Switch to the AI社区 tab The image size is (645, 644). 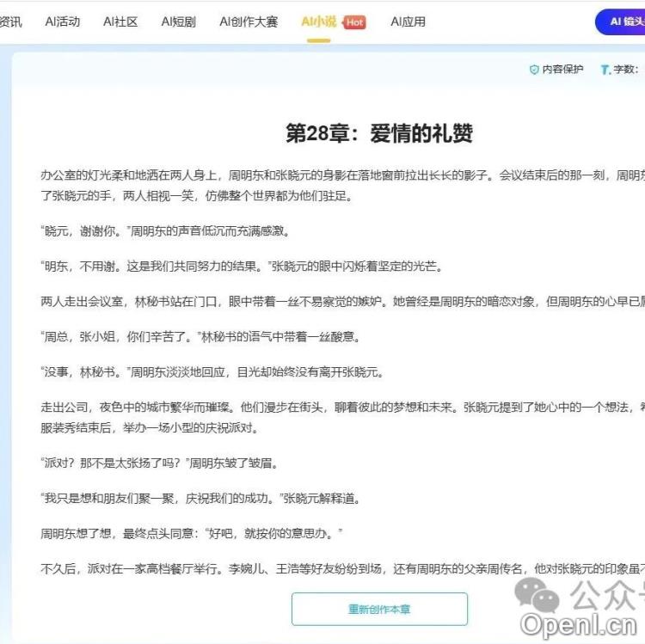120,21
